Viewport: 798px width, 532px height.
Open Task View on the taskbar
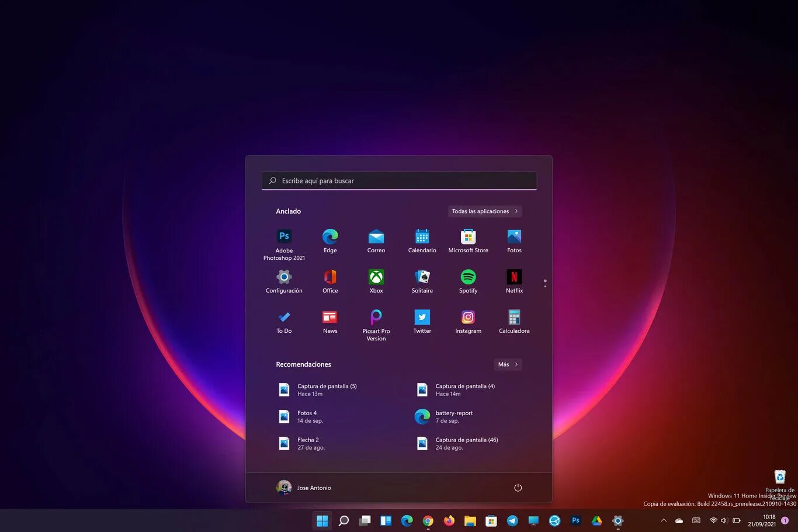[x=365, y=520]
